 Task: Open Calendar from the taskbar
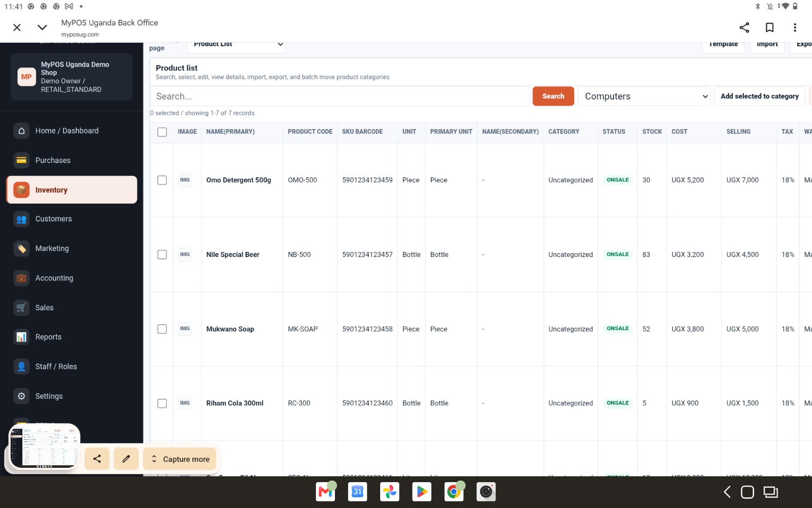click(x=357, y=492)
